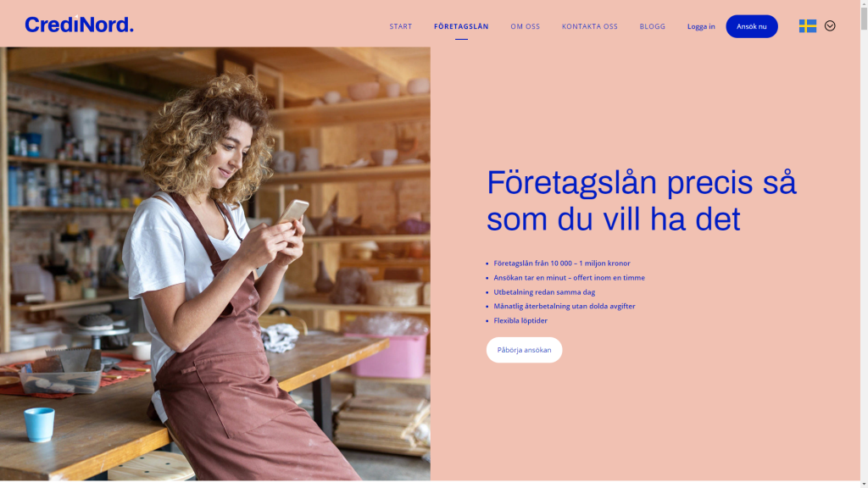Open the OM OSS page
The image size is (868, 488).
pyautogui.click(x=525, y=26)
